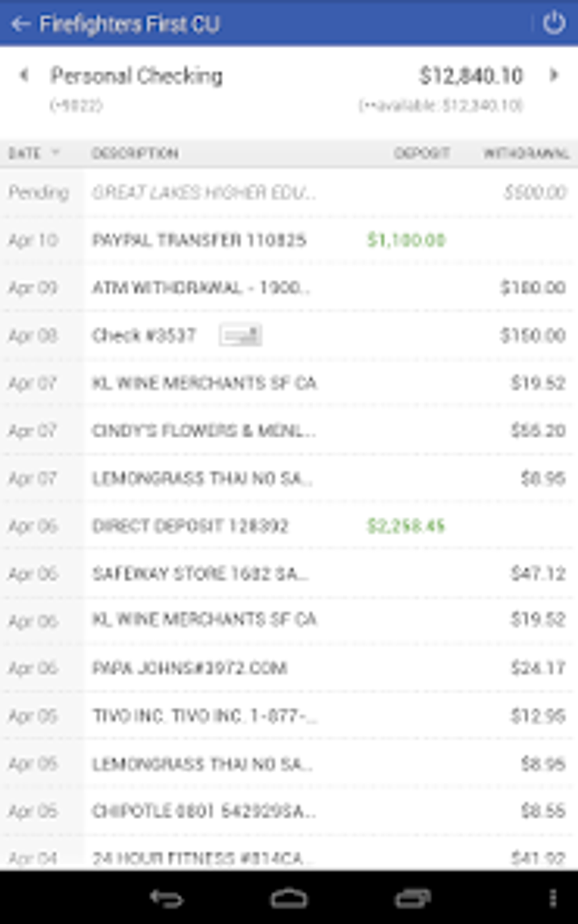Tap Android back navigation button

(x=166, y=898)
